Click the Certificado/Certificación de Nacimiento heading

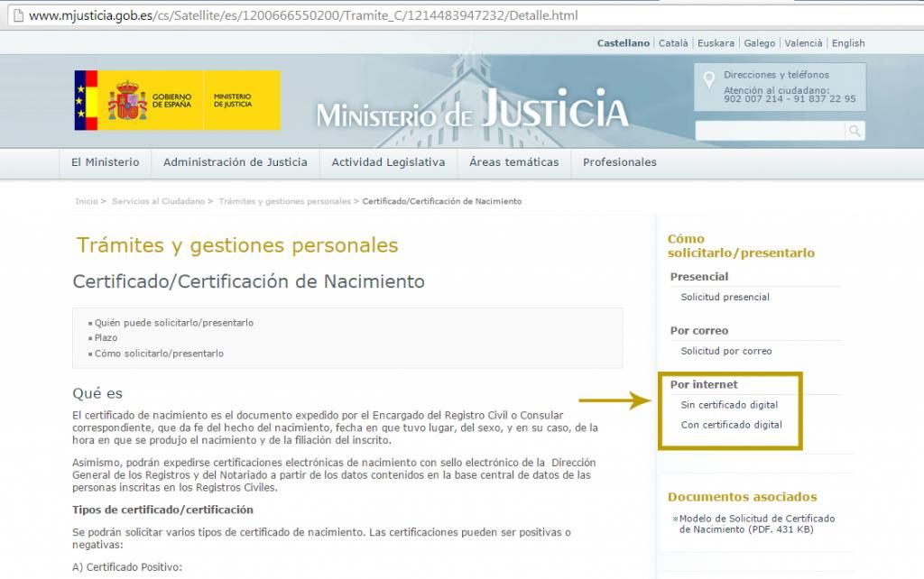(x=248, y=281)
